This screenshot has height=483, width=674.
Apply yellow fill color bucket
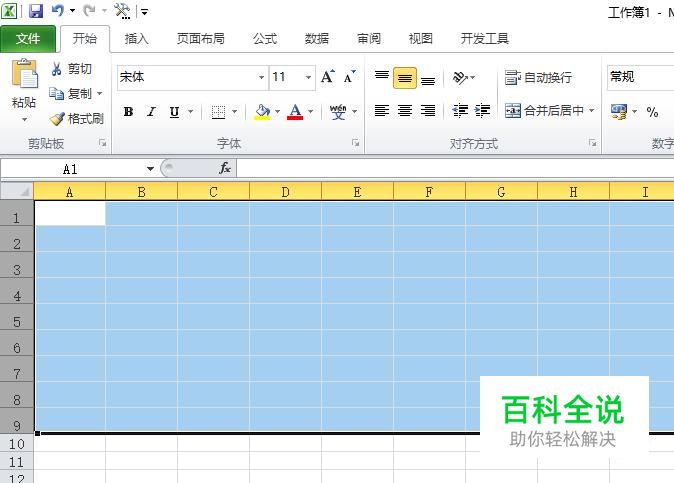(x=262, y=112)
